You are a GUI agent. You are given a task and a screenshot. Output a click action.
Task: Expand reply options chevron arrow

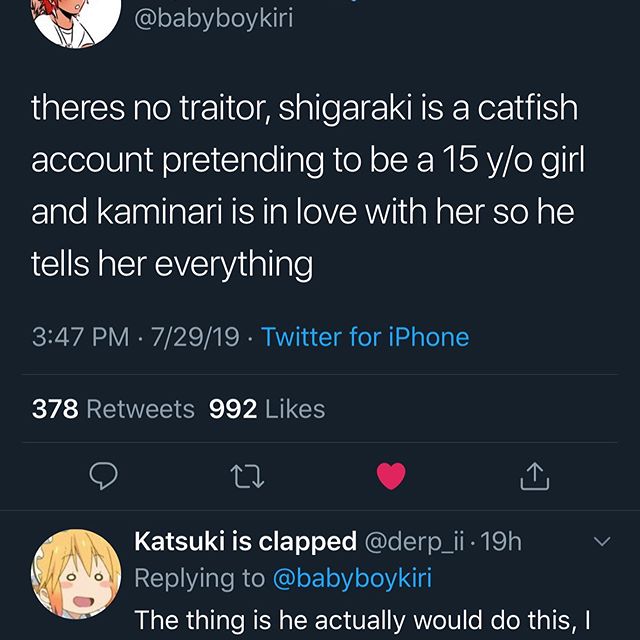(602, 541)
